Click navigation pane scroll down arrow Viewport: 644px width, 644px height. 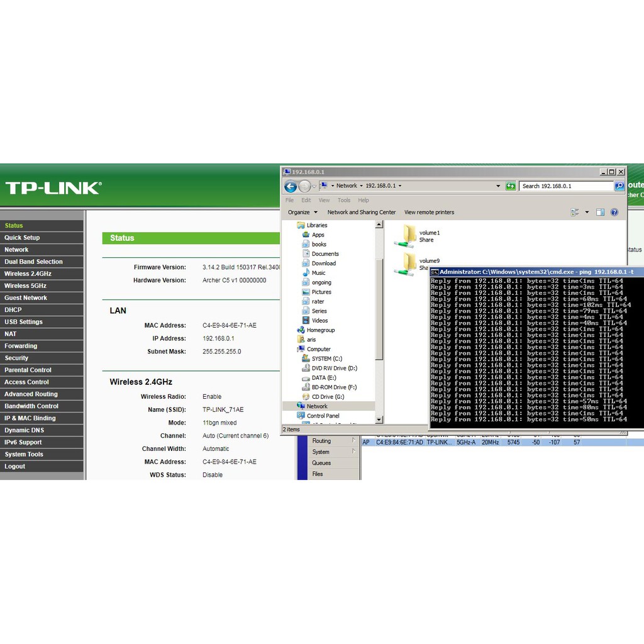pyautogui.click(x=379, y=419)
